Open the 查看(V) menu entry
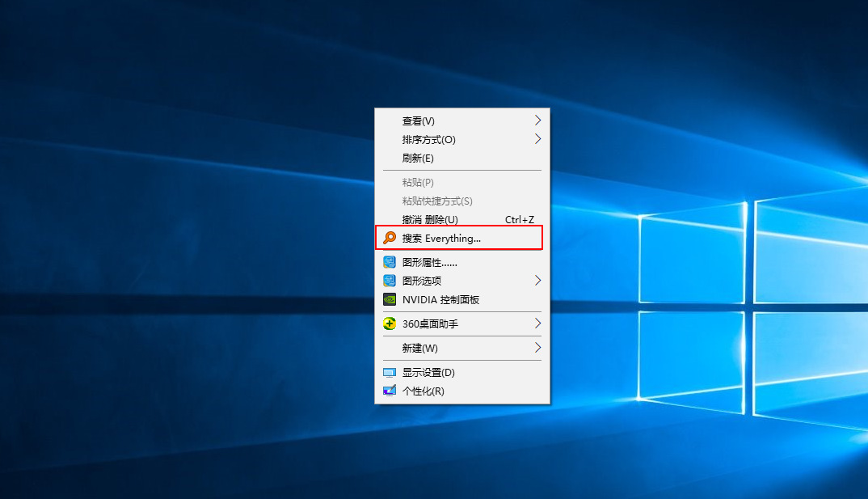The width and height of the screenshot is (868, 499). (x=462, y=121)
